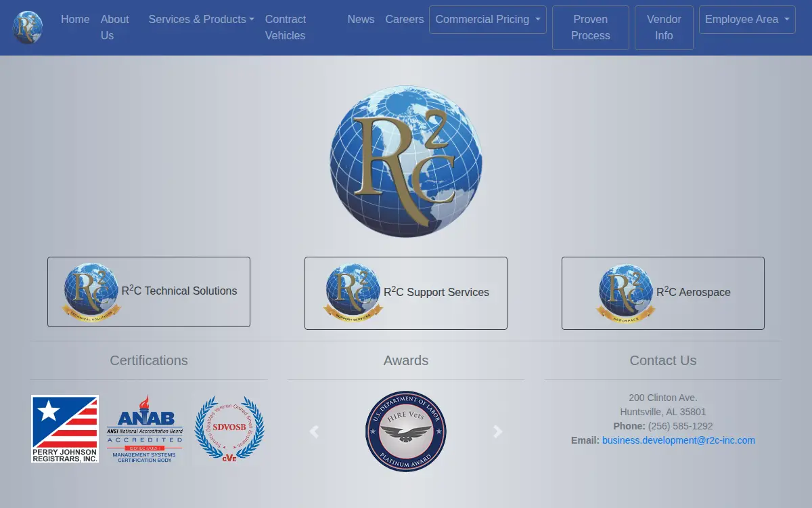
Task: Open the About Us page
Action: [115, 28]
